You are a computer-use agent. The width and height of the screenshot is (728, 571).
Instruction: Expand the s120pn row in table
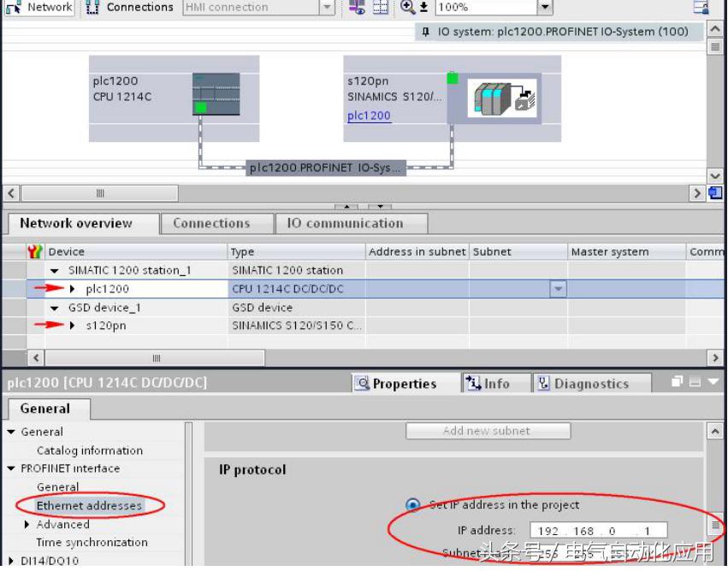(72, 326)
